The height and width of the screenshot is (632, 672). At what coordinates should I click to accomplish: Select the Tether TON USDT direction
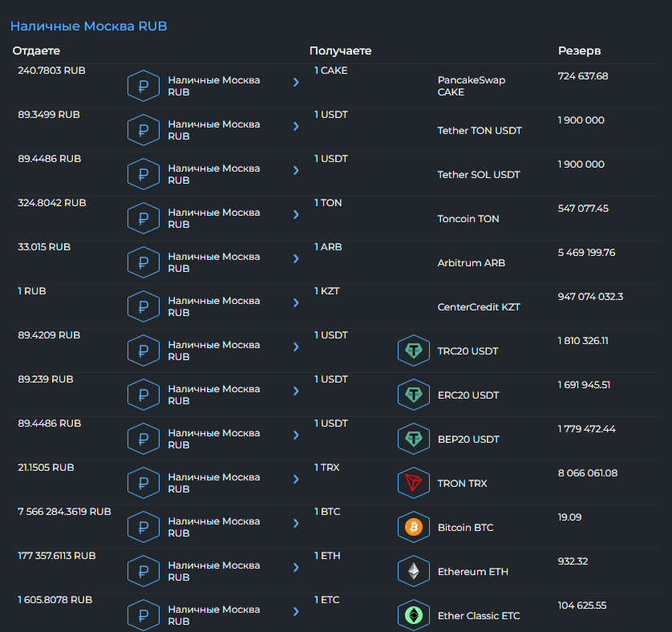(480, 131)
